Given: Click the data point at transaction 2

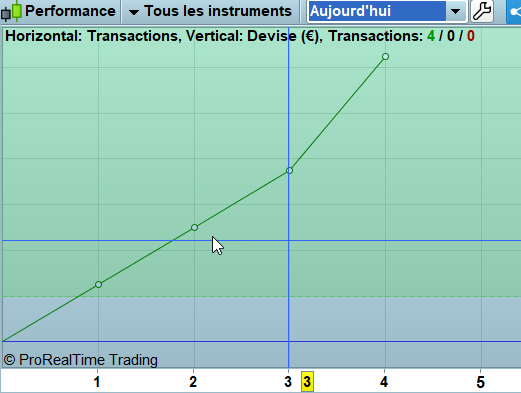Looking at the screenshot, I should [x=195, y=228].
